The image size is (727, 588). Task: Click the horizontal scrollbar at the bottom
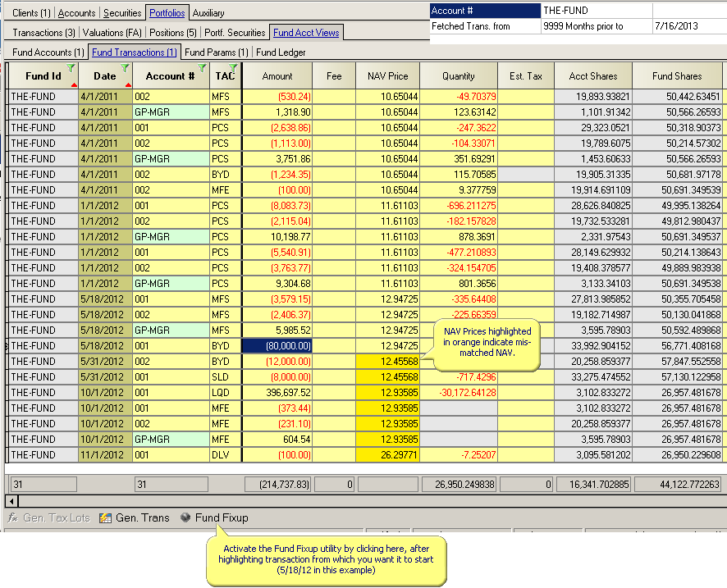(361, 500)
